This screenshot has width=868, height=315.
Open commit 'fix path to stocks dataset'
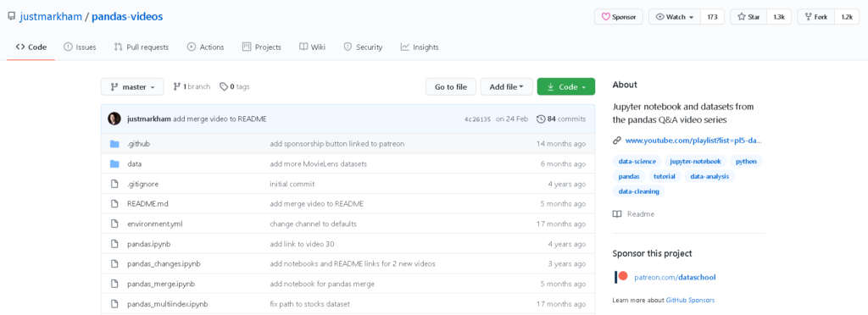click(310, 304)
